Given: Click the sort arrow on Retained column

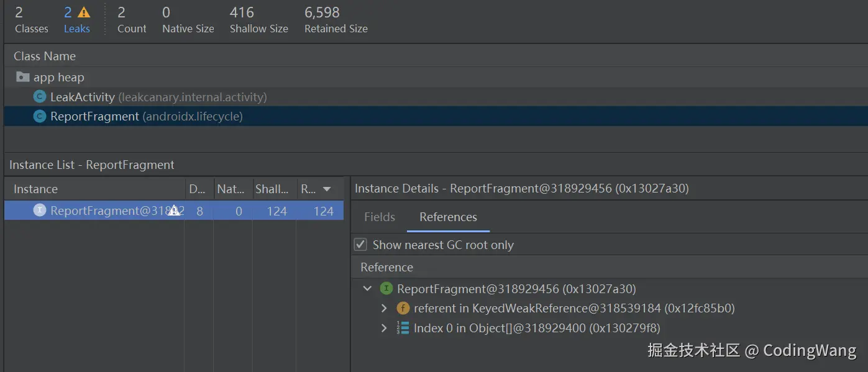Looking at the screenshot, I should [327, 189].
